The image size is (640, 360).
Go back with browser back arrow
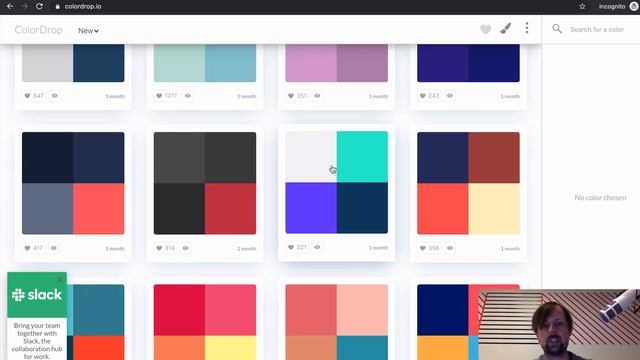(x=10, y=7)
